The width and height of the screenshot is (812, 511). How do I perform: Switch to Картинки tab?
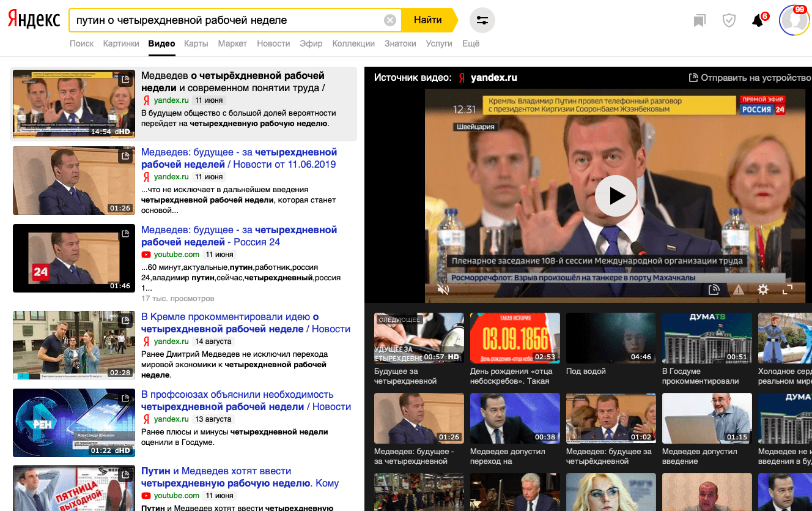[121, 43]
